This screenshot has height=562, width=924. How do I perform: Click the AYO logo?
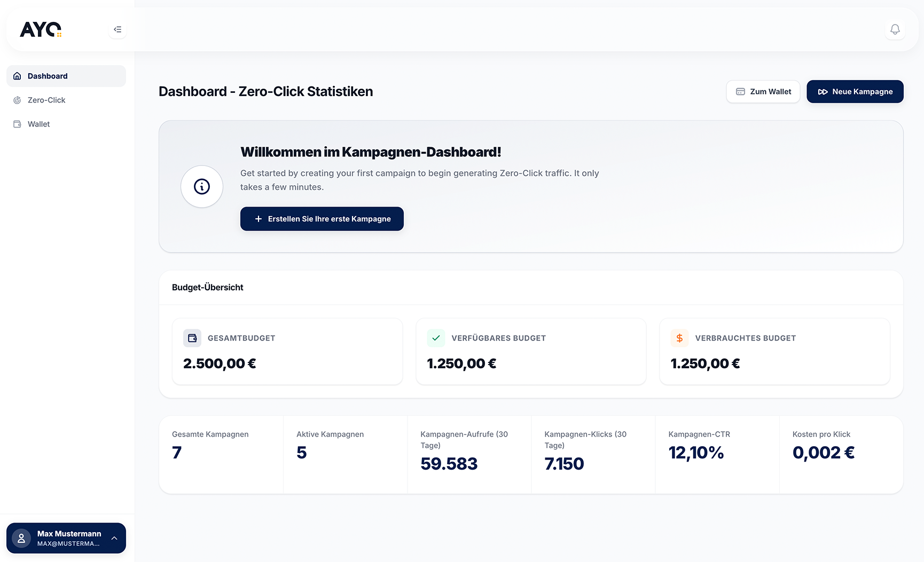[40, 29]
